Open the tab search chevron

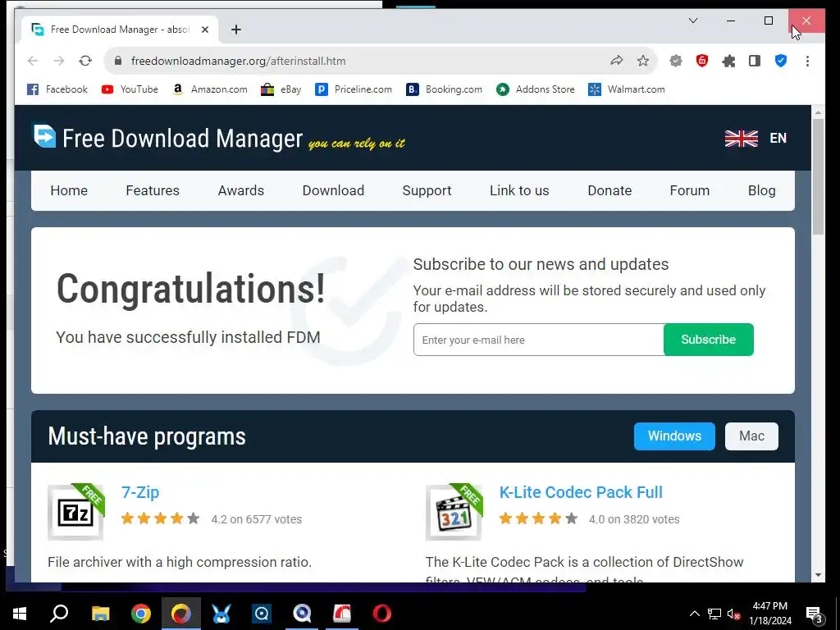pos(692,21)
